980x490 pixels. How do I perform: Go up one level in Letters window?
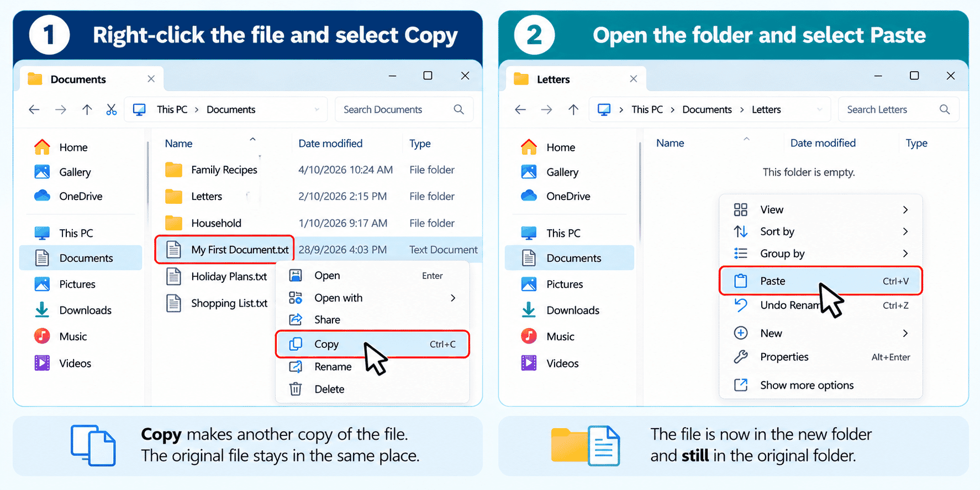573,109
